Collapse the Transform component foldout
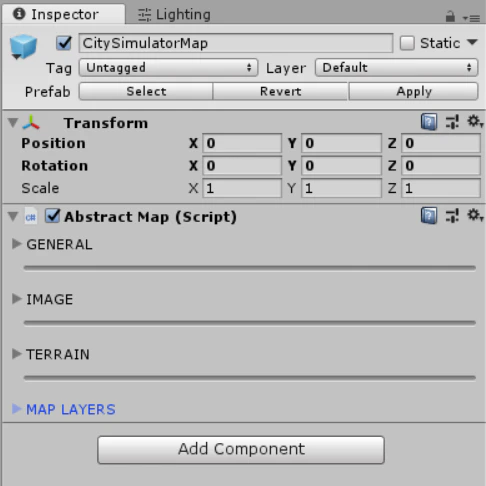This screenshot has height=486, width=486. tap(13, 123)
